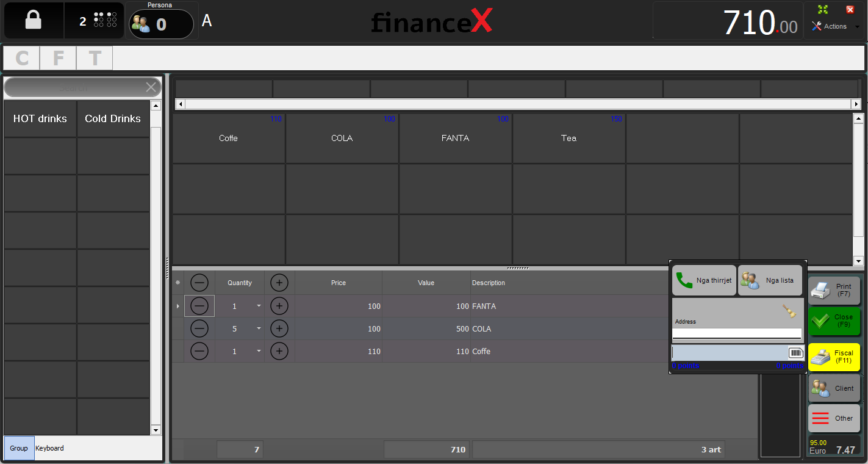The height and width of the screenshot is (464, 868).
Task: Click the barcode icon in points field
Action: pos(796,353)
